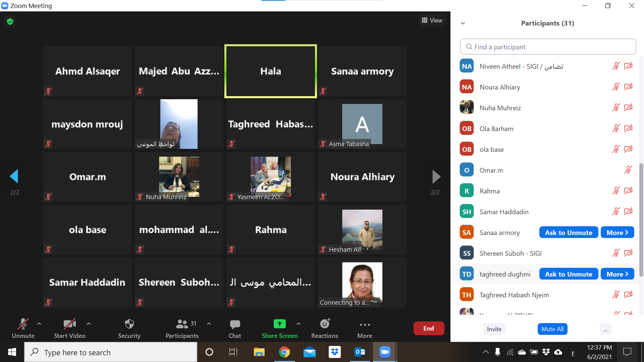644x362 pixels.
Task: Open the View menu
Action: click(x=432, y=20)
